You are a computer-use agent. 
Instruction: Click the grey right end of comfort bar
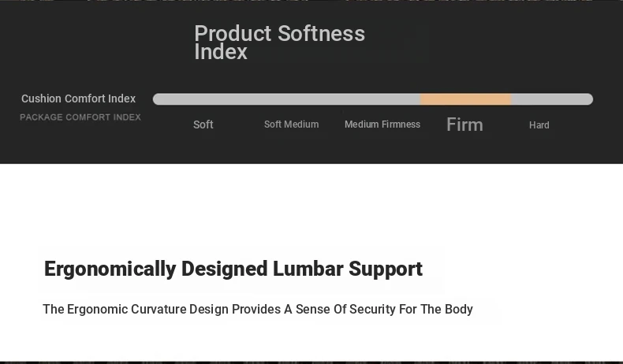(552, 99)
